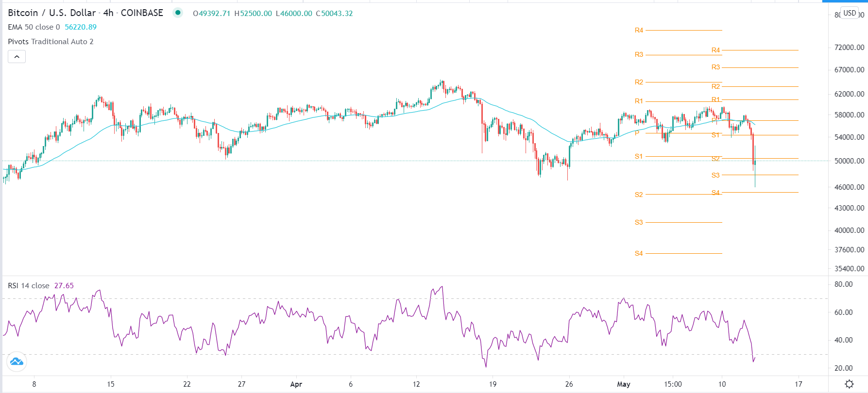
Task: Click the EMA value 56220.89
Action: 81,27
